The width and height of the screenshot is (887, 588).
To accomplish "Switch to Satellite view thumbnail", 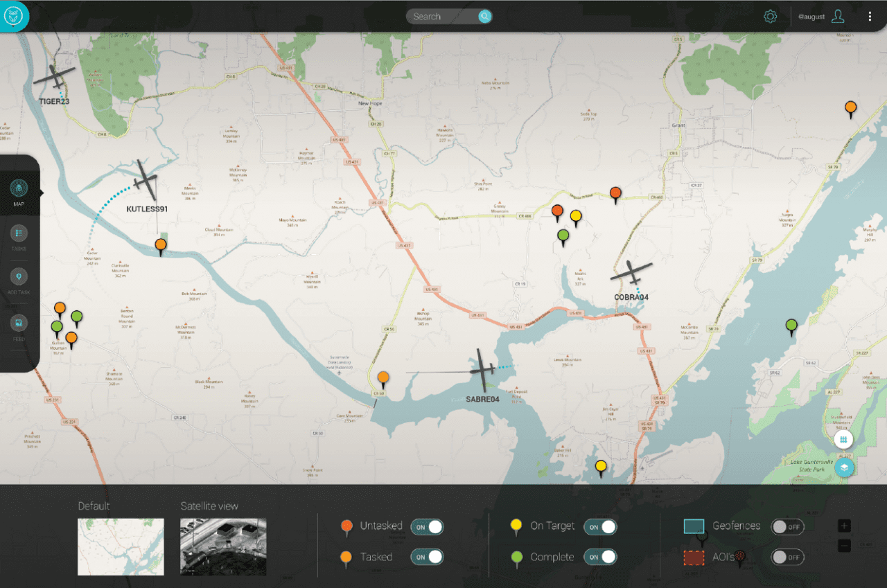I will (x=222, y=547).
